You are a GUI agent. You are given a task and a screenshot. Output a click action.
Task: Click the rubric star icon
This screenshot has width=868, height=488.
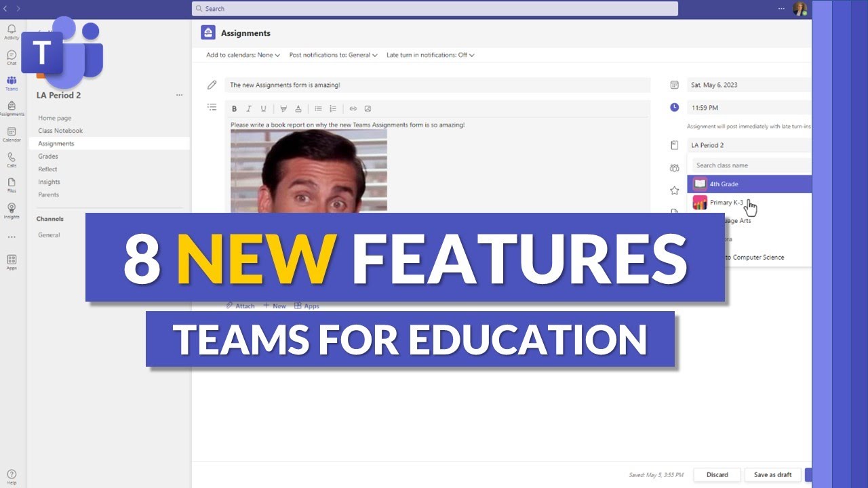(674, 190)
